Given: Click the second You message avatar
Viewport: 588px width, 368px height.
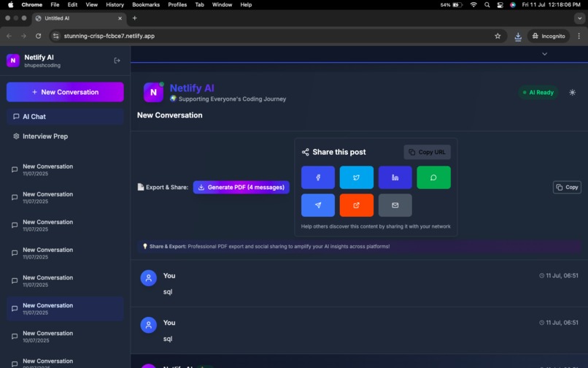Looking at the screenshot, I should pos(149,325).
